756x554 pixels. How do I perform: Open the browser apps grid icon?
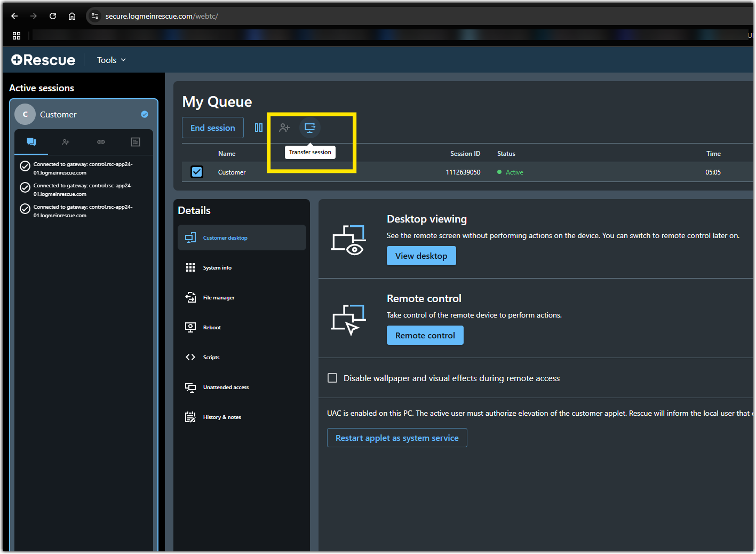(17, 36)
